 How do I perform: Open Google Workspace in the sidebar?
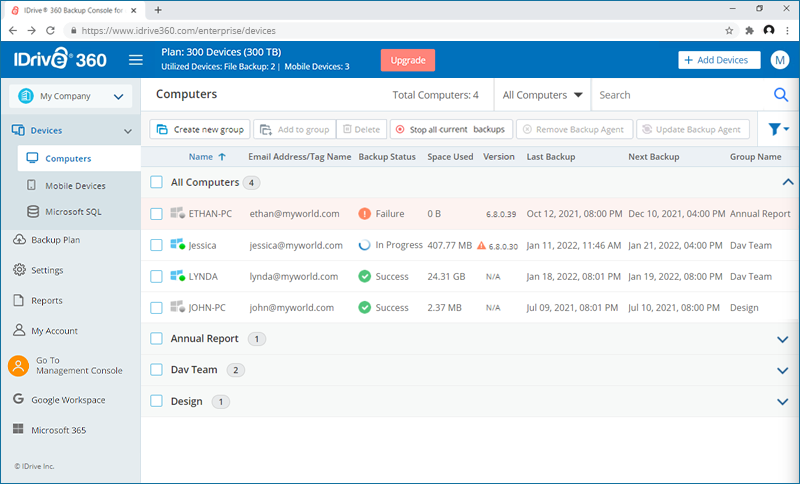tap(68, 400)
